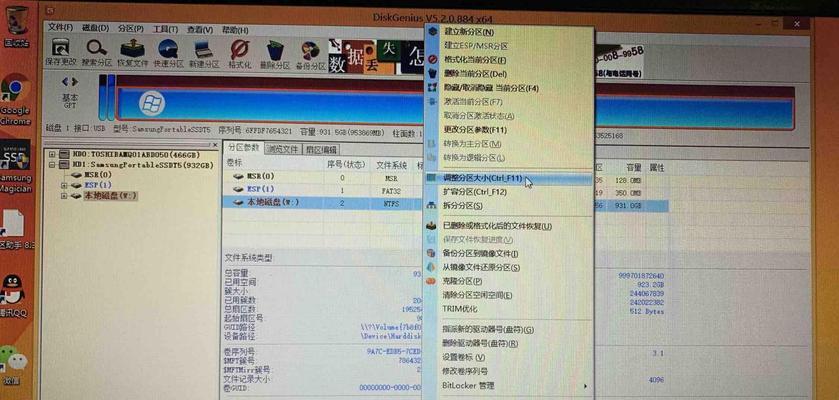Choose 建立新分区(N) in context menu
This screenshot has height=400, width=839.
click(x=469, y=32)
